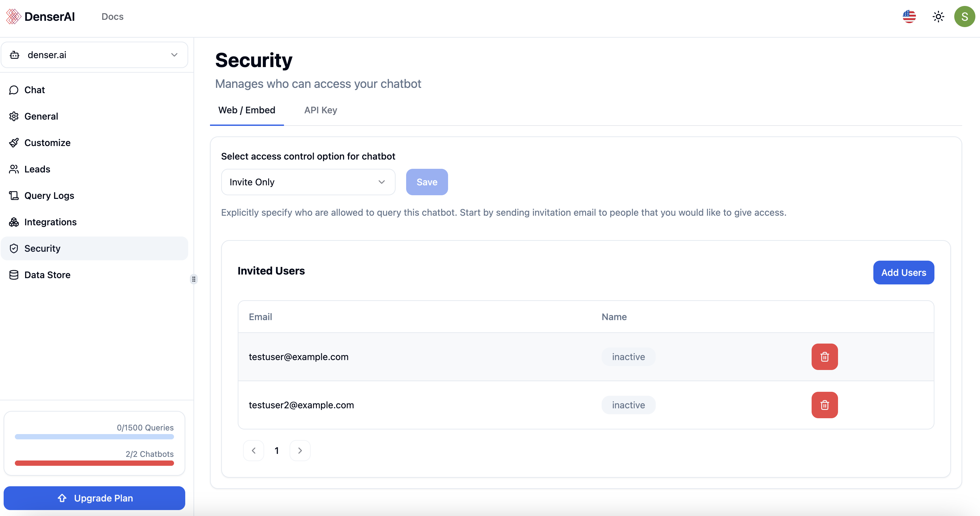Screen dimensions: 980x516
Task: Expand the denser.ai workspace menu
Action: 175,55
